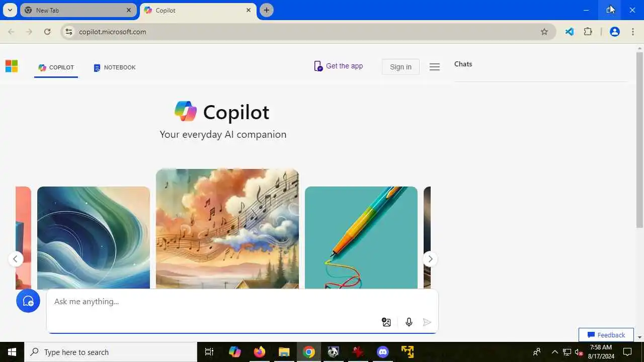Open the colorful pen card
The width and height of the screenshot is (644, 362).
click(361, 237)
